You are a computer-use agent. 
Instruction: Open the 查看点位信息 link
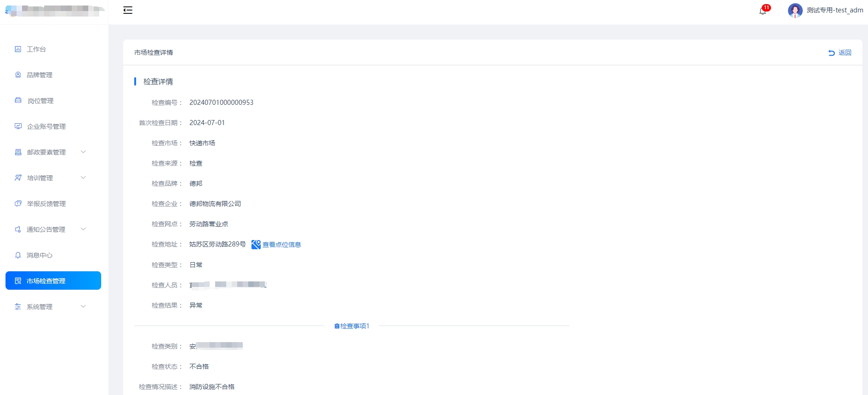(x=282, y=245)
